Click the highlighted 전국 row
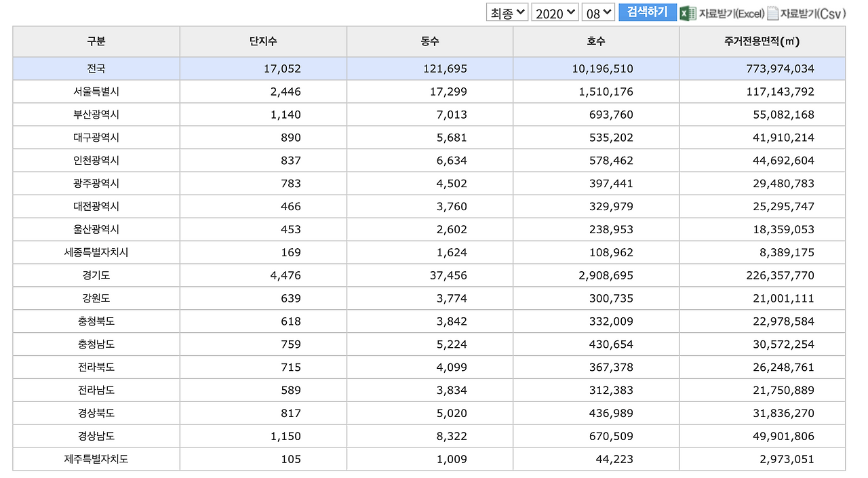868x478 pixels. tap(95, 68)
